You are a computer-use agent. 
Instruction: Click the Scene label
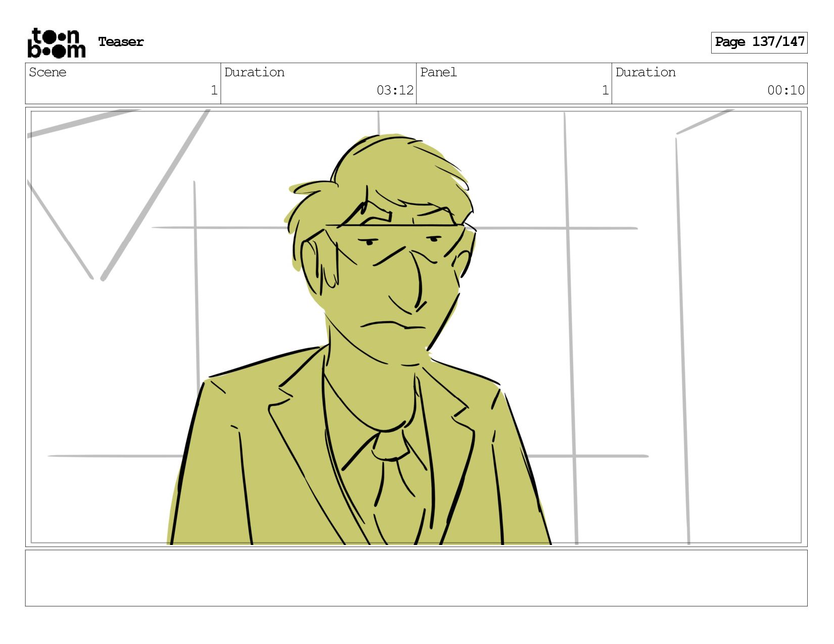[48, 72]
